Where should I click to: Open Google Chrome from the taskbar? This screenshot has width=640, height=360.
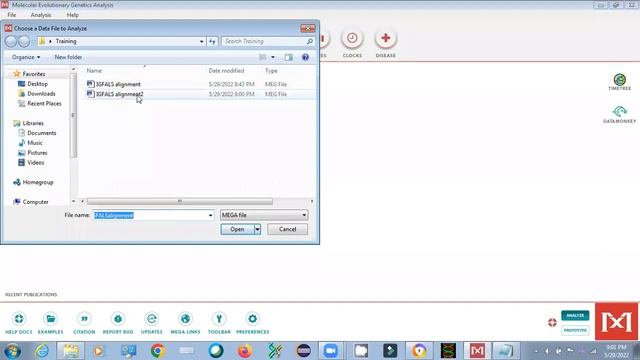pyautogui.click(x=158, y=351)
